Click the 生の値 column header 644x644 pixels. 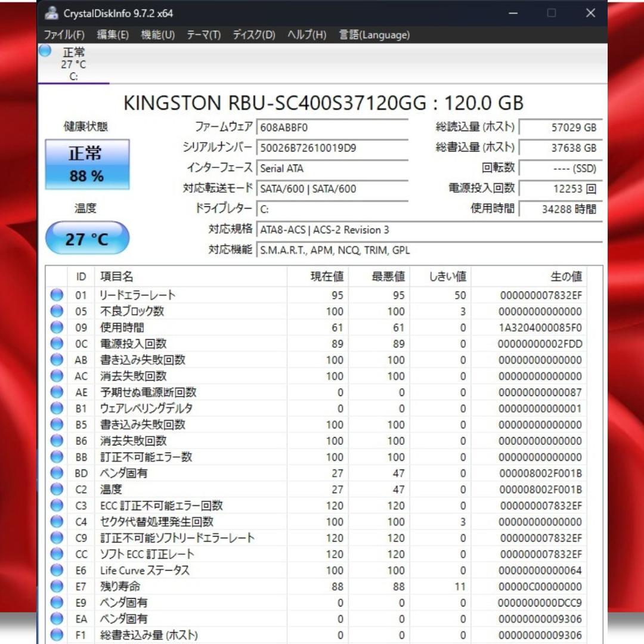pos(528,277)
